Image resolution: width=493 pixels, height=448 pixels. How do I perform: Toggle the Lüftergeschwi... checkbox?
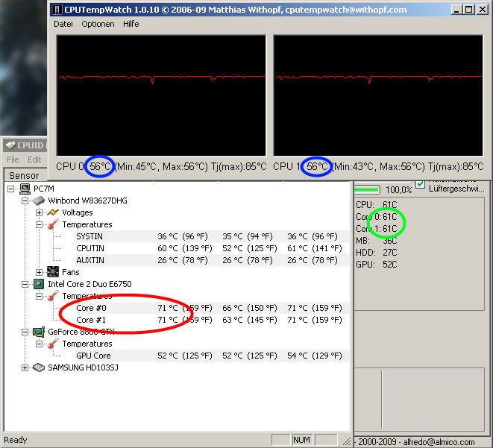(420, 185)
